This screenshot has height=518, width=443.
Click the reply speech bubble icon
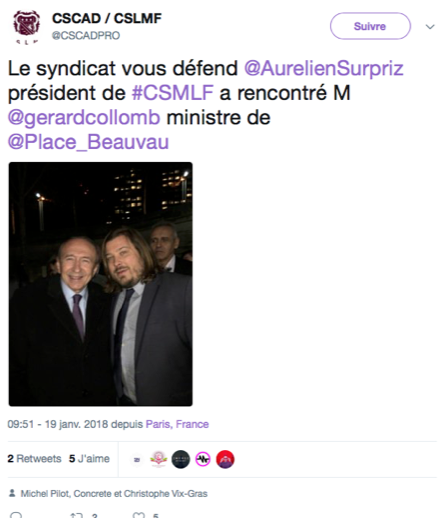click(16, 515)
